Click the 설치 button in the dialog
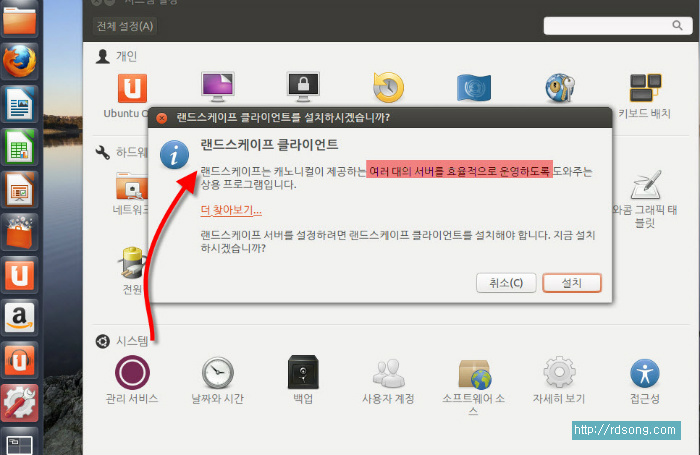700x455 pixels. [x=572, y=283]
